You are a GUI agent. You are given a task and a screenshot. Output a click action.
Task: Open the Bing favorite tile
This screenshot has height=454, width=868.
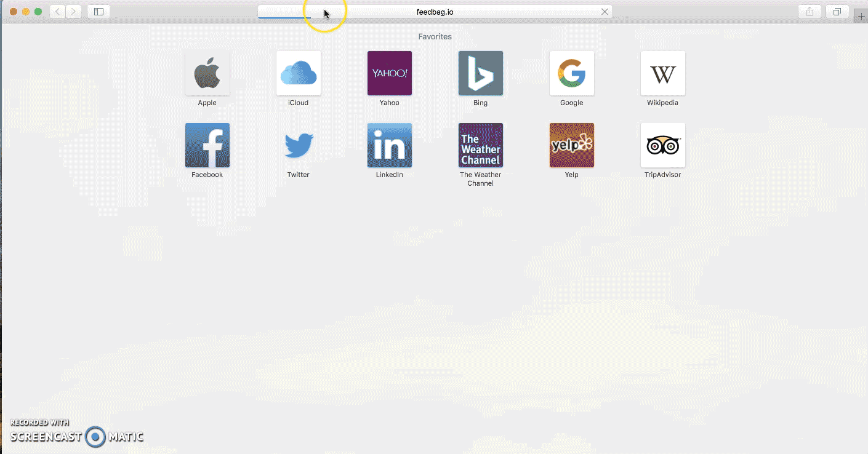click(x=481, y=73)
